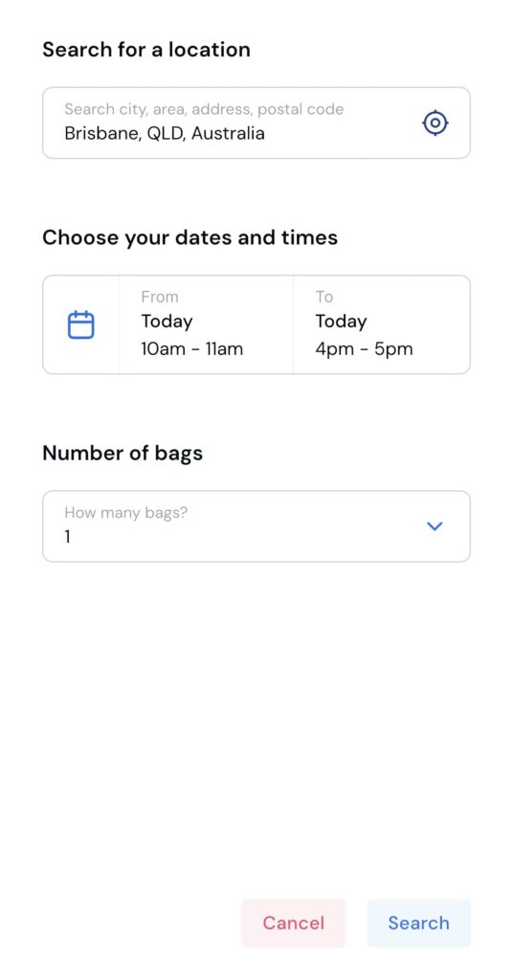Submit with the Search button
The width and height of the screenshot is (513, 980).
418,924
